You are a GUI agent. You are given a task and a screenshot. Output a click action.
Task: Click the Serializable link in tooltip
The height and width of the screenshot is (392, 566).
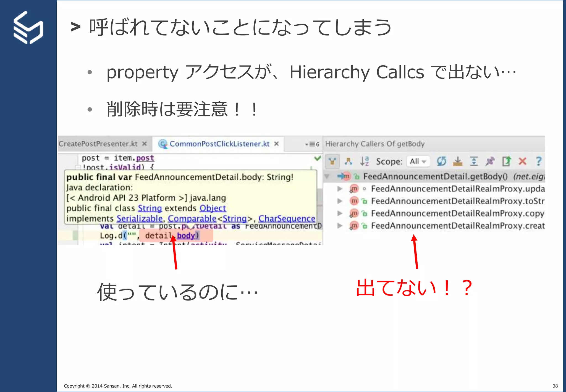point(139,219)
